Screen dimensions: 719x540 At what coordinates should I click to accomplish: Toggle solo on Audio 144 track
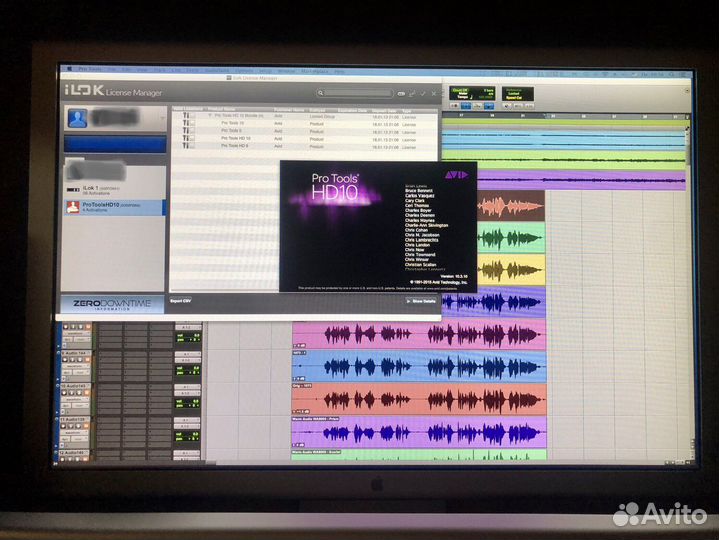80,360
